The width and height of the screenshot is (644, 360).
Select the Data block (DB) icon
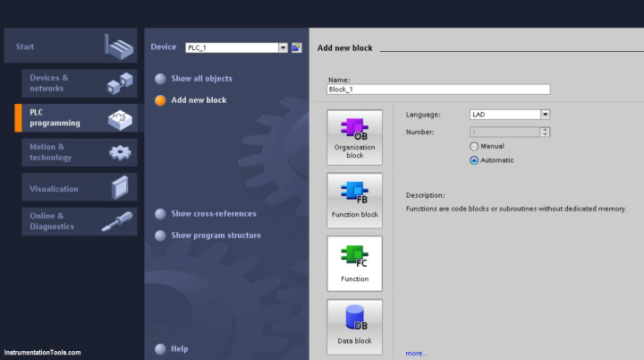(354, 327)
